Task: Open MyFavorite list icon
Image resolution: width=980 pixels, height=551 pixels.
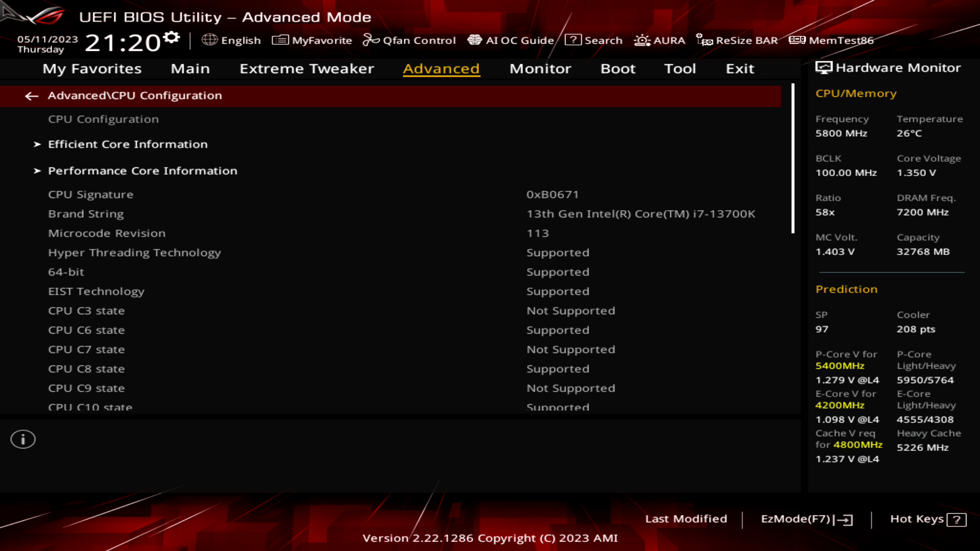Action: pyautogui.click(x=280, y=40)
